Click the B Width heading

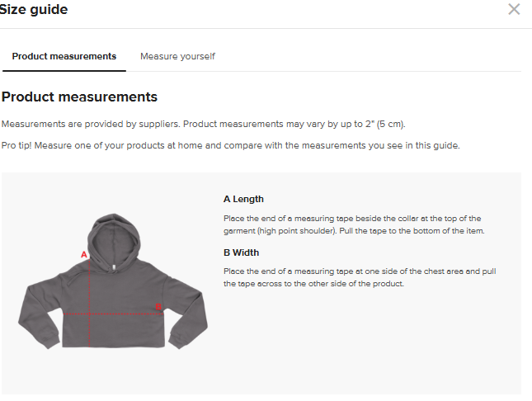241,252
